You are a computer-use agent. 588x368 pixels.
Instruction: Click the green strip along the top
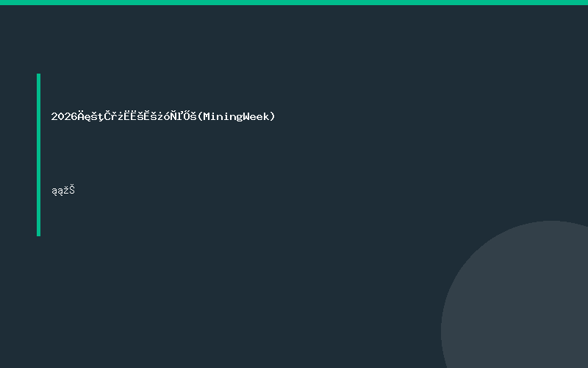tap(294, 3)
